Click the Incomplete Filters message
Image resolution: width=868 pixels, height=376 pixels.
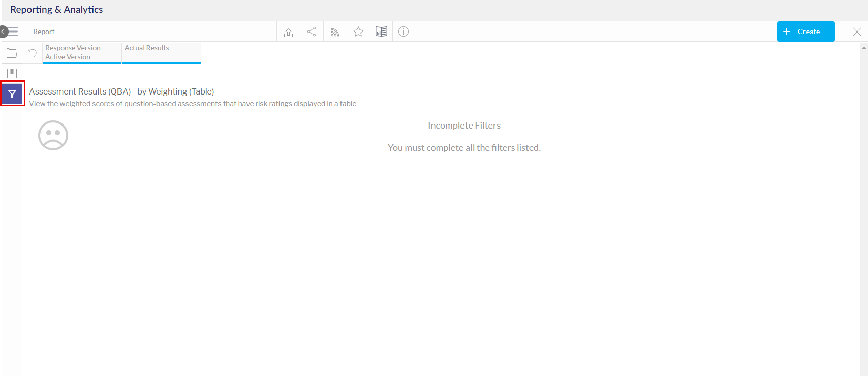pos(464,126)
